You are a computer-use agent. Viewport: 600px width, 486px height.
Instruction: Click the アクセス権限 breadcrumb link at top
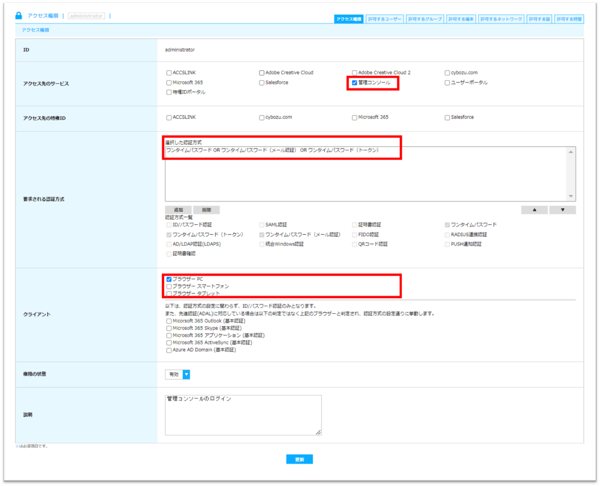tap(43, 16)
